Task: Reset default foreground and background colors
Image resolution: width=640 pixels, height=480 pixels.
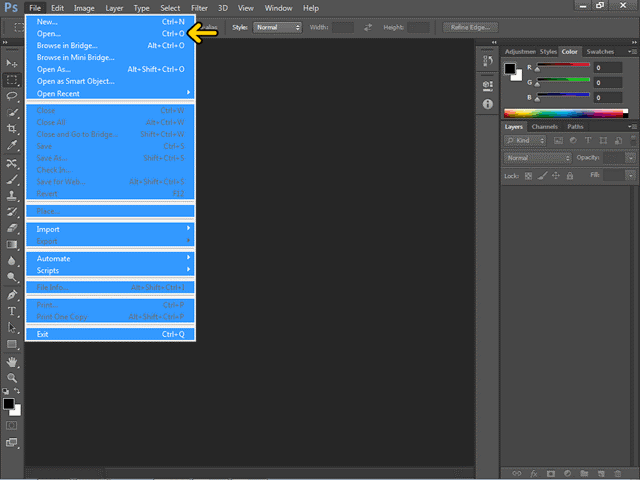Action: click(5, 391)
